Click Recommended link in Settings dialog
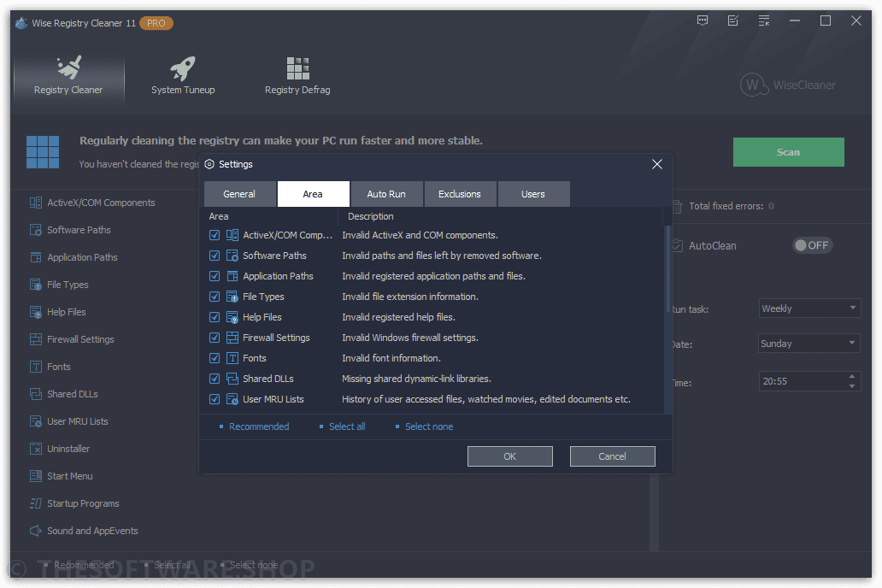Screen dimensions: 882x588 pos(259,426)
